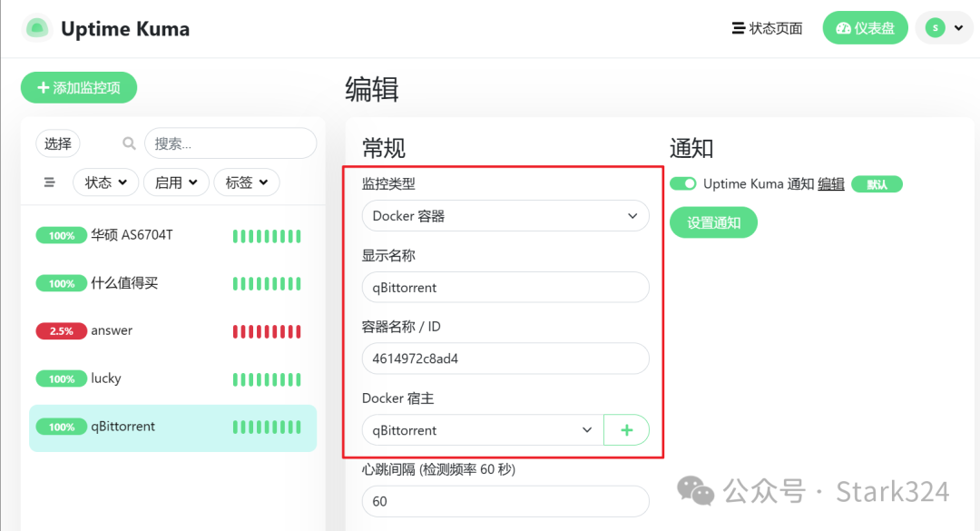The height and width of the screenshot is (531, 980).
Task: Focus the 搜索 search input field
Action: pos(230,143)
